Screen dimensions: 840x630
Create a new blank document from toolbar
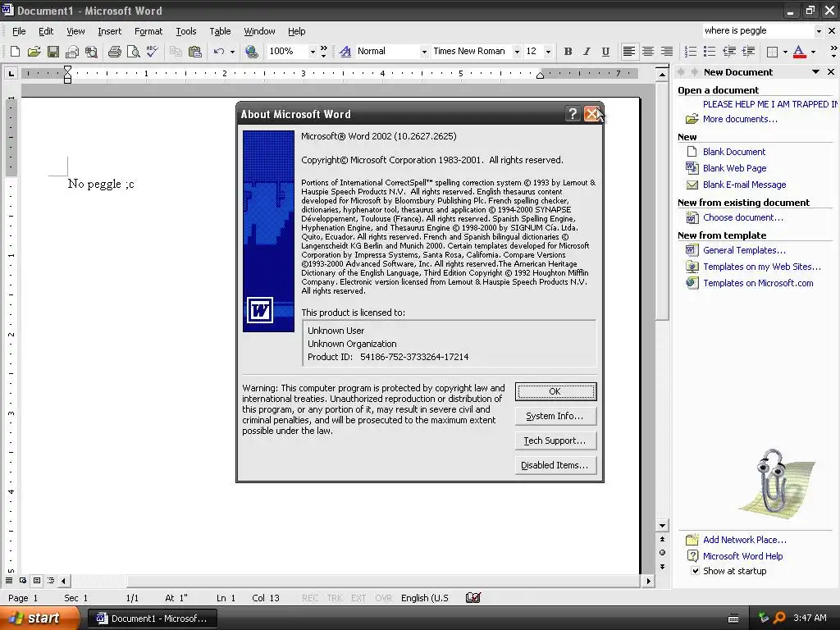click(15, 52)
